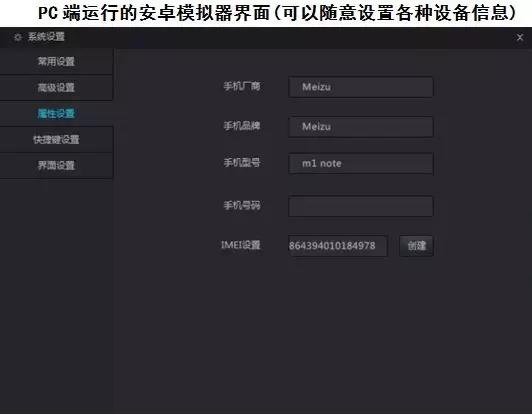
Task: Click the 手机厂商 label
Action: (242, 86)
